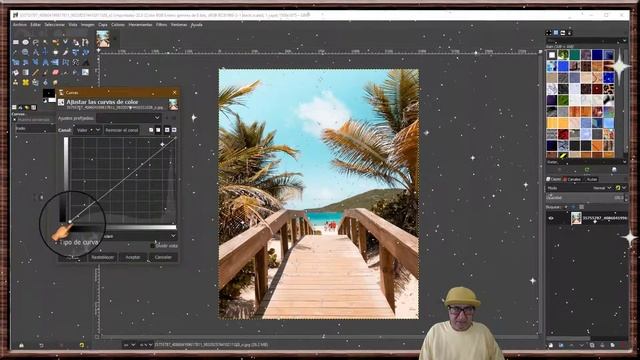Open the pattern filter dropdown arrow

coord(625,40)
